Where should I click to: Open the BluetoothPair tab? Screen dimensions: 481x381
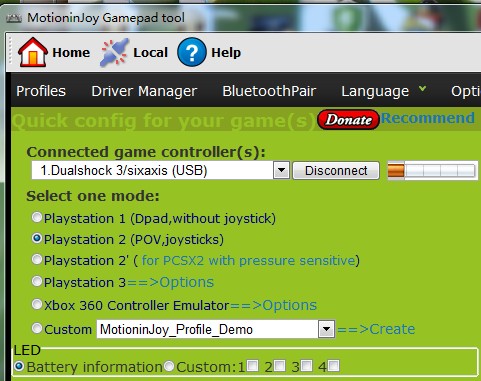269,91
